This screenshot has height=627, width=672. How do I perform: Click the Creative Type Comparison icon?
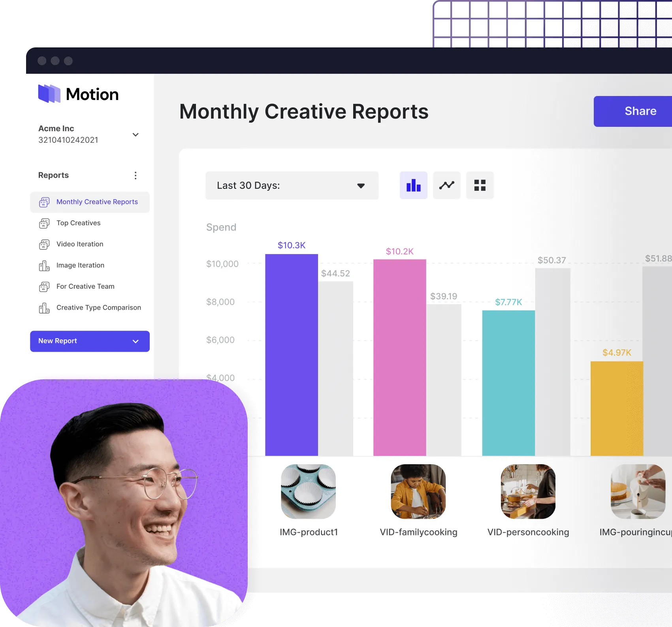pyautogui.click(x=44, y=308)
